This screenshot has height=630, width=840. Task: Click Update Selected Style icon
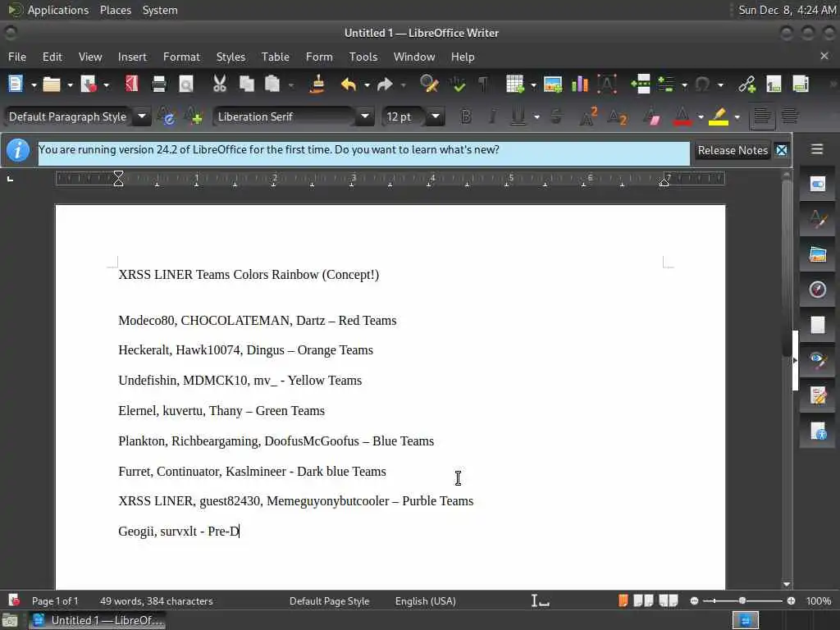[x=166, y=116]
